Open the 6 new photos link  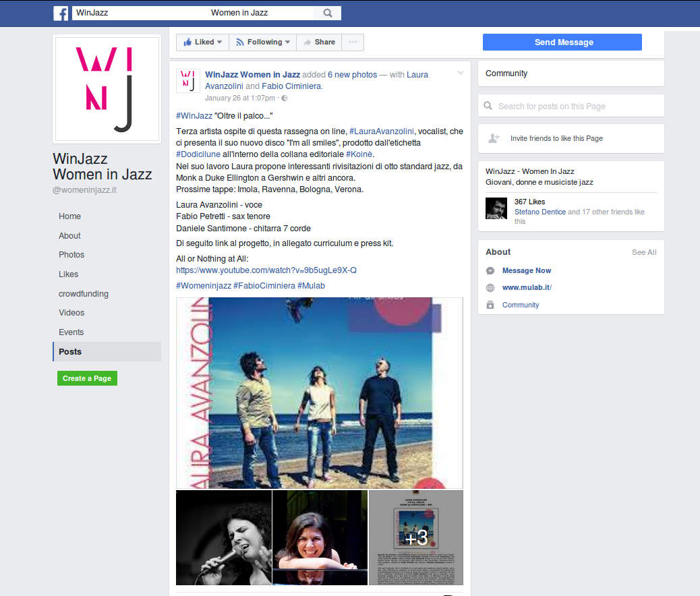click(352, 75)
